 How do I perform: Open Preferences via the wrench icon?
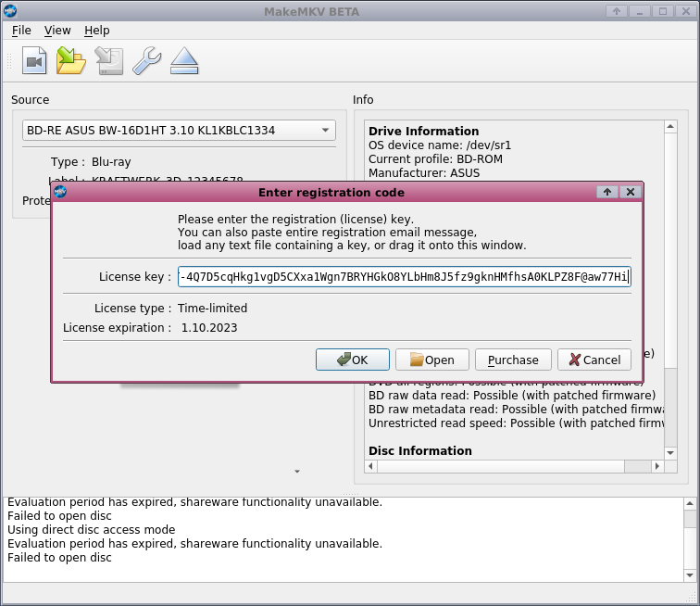[146, 61]
